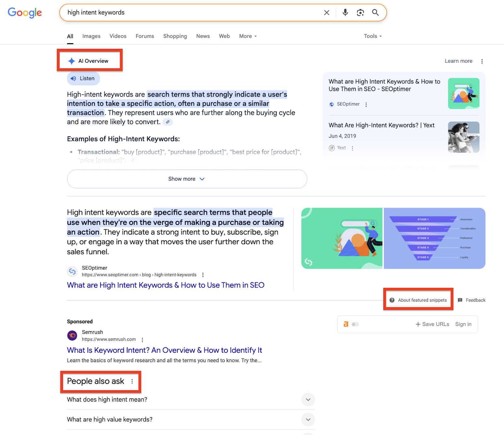Open the purple funnel stages image

[434, 238]
